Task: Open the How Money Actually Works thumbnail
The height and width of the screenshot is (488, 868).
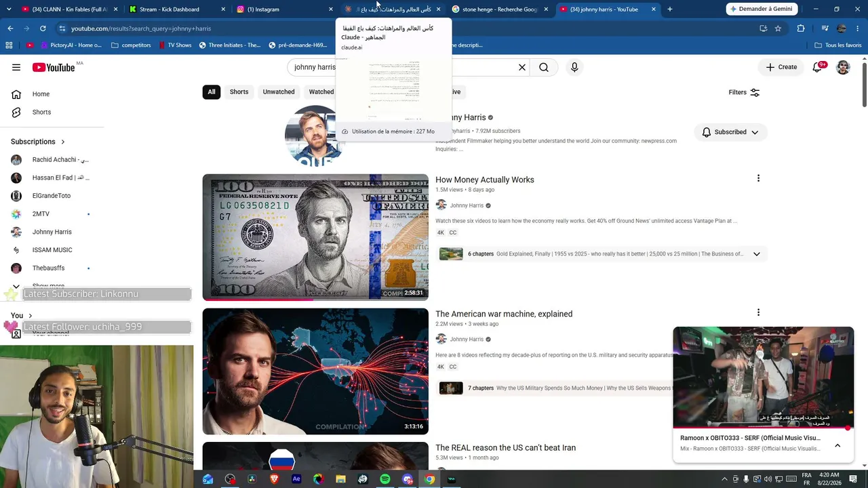Action: click(x=315, y=237)
